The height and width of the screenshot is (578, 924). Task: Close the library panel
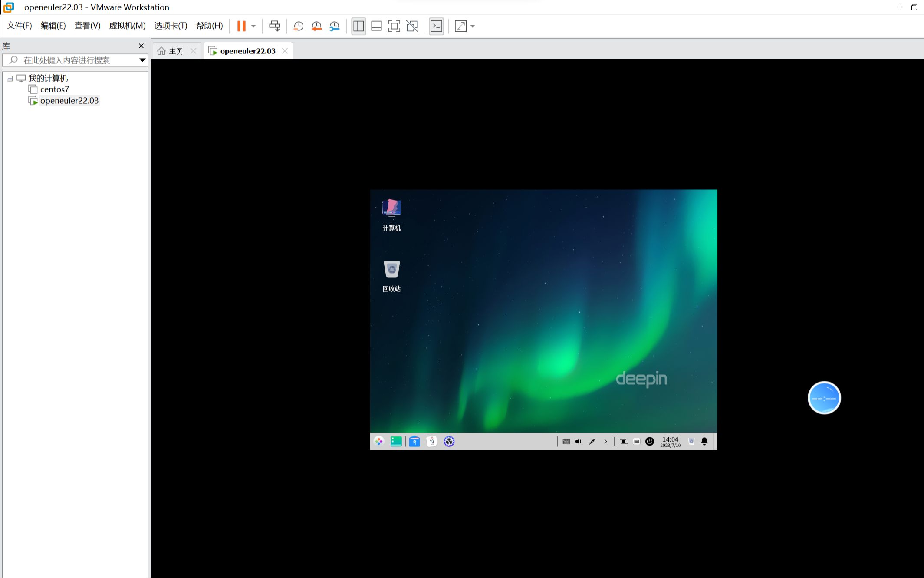click(141, 46)
